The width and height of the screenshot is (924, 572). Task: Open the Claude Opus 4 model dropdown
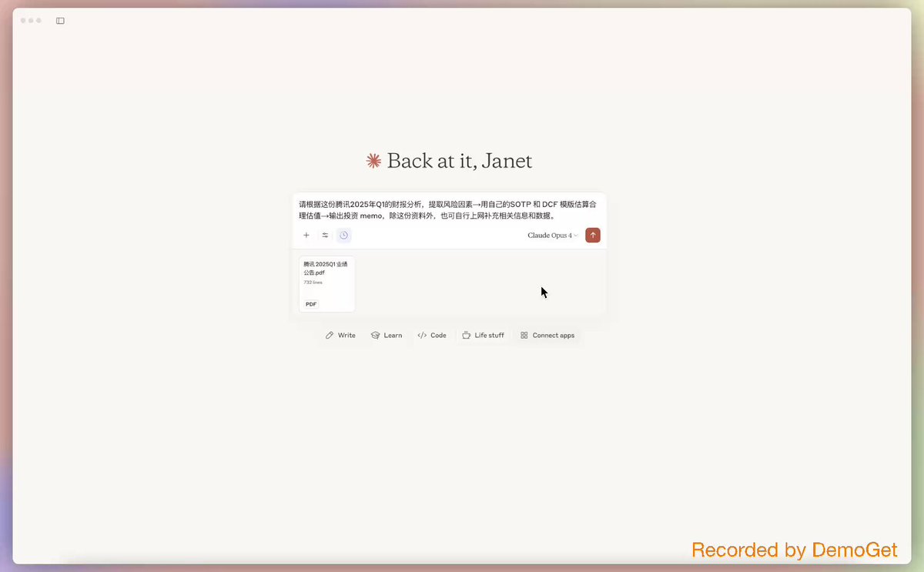pos(553,236)
